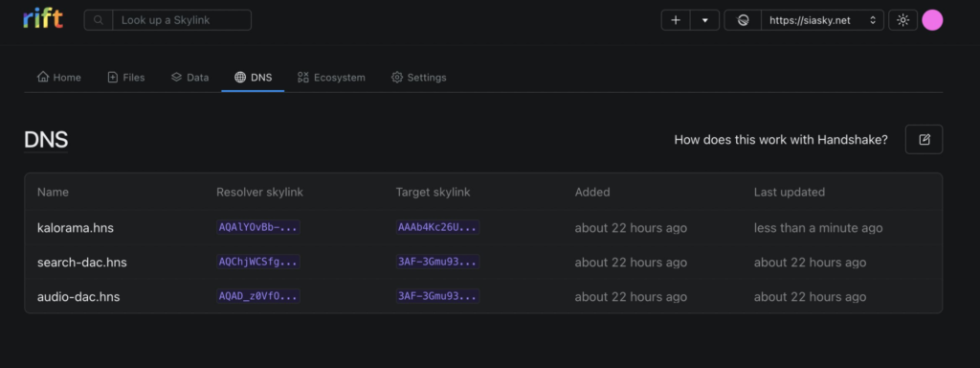Click the edit DNS pencil icon
The height and width of the screenshot is (368, 980).
(x=924, y=140)
